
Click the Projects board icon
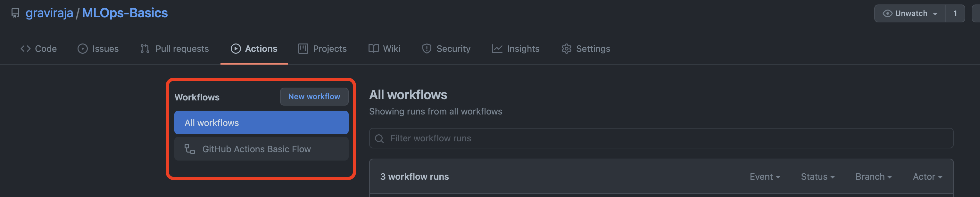pyautogui.click(x=303, y=49)
